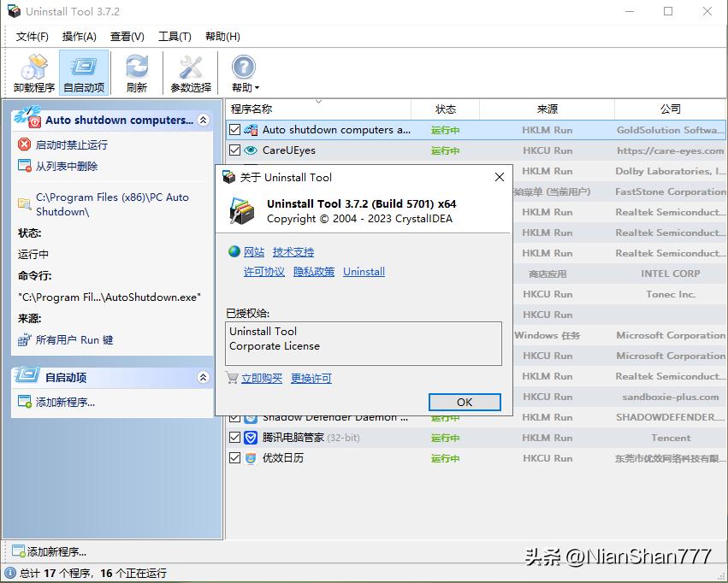The height and width of the screenshot is (583, 728).
Task: Click the 'Windows 任务' source cell
Action: 547,335
